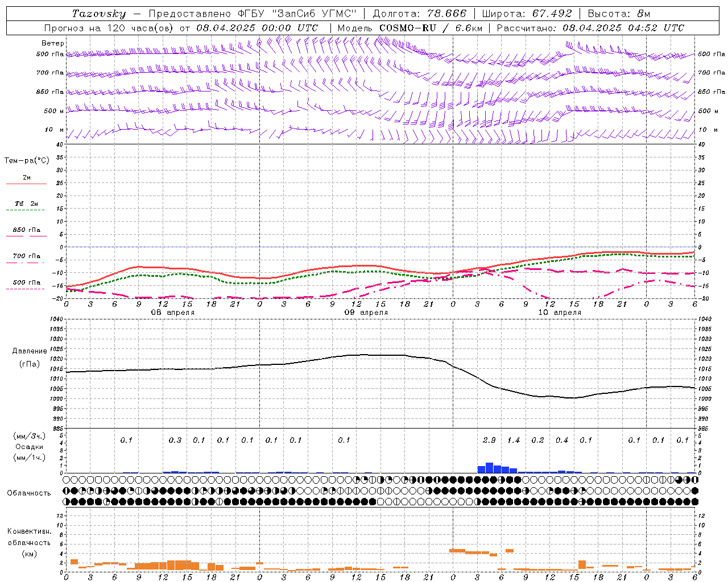Viewport: 728px width, 582px height.
Task: Select the model label COSMO-RU / 6.6км
Action: pos(431,28)
